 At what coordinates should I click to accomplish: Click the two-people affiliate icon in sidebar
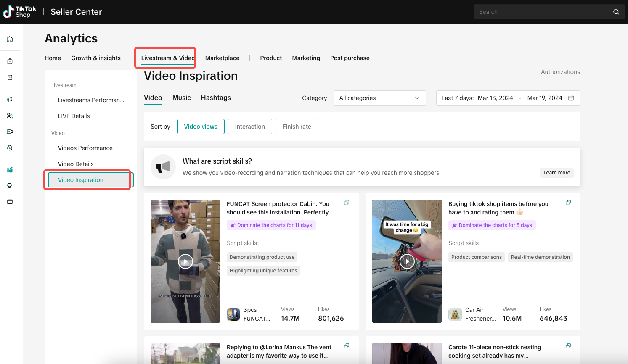pos(10,116)
